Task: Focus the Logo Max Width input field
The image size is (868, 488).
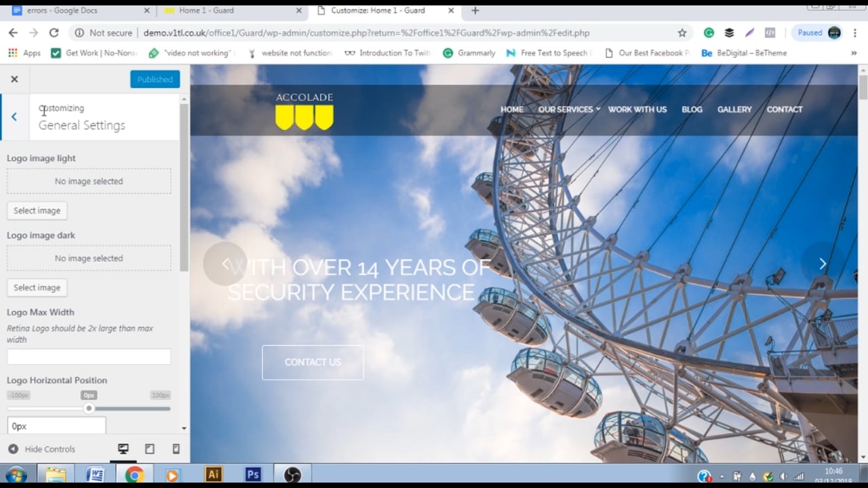Action: (89, 357)
